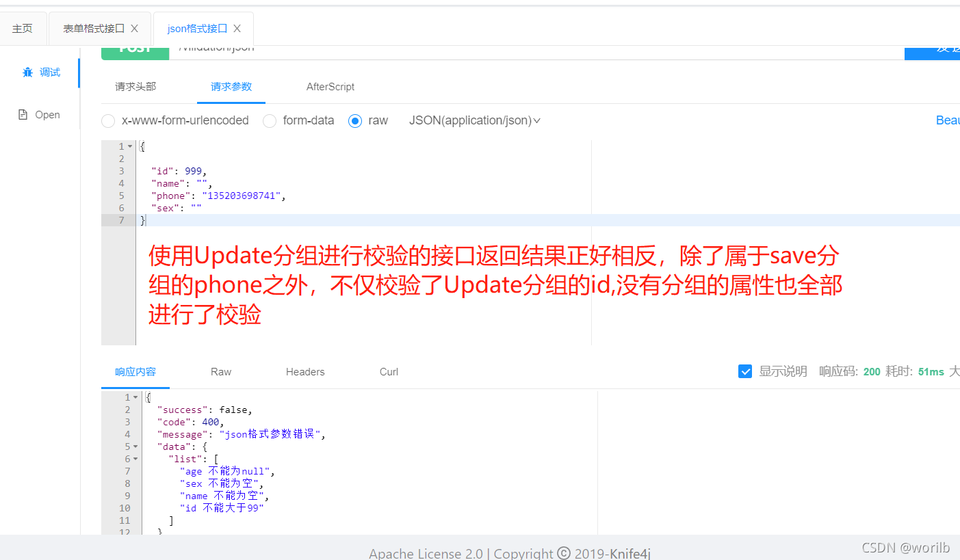
Task: Open the AfterScript tab
Action: [330, 87]
